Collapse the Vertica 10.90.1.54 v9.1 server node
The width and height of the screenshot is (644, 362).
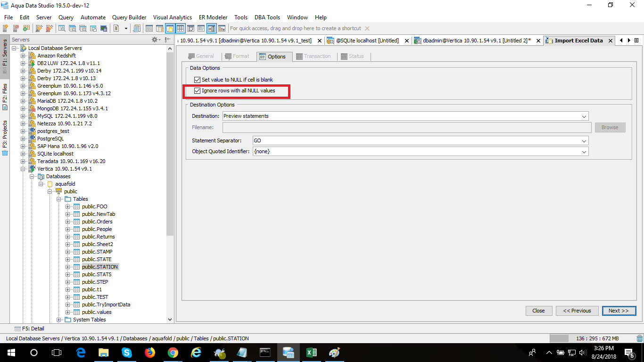(x=23, y=169)
